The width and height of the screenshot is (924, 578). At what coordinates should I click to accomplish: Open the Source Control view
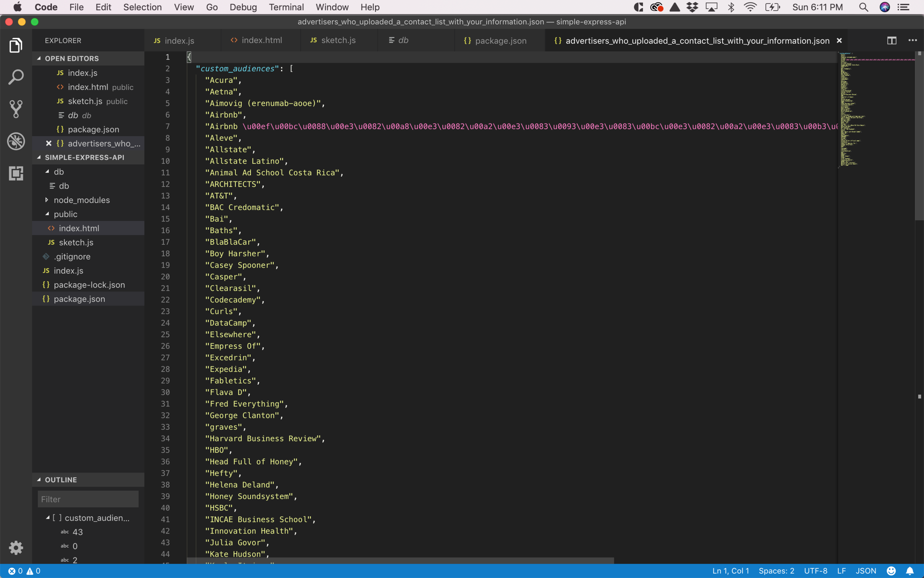pyautogui.click(x=16, y=109)
